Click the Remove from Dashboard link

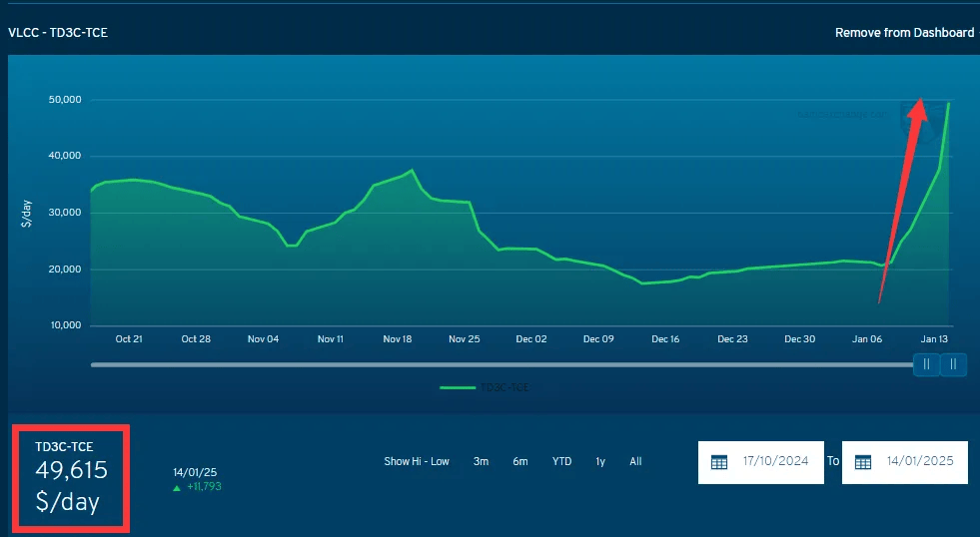[904, 33]
